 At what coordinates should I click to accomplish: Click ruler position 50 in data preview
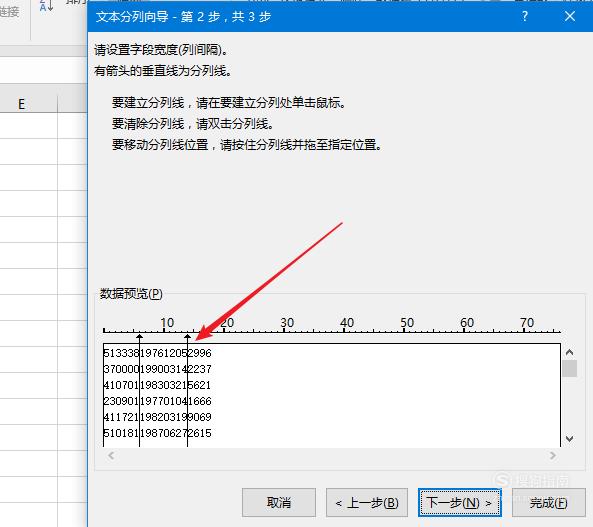407,323
